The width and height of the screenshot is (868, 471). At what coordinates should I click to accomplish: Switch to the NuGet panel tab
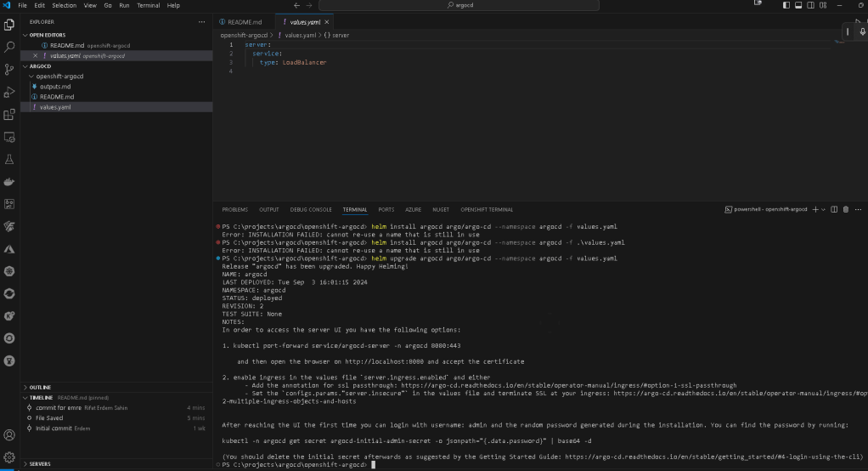click(441, 209)
